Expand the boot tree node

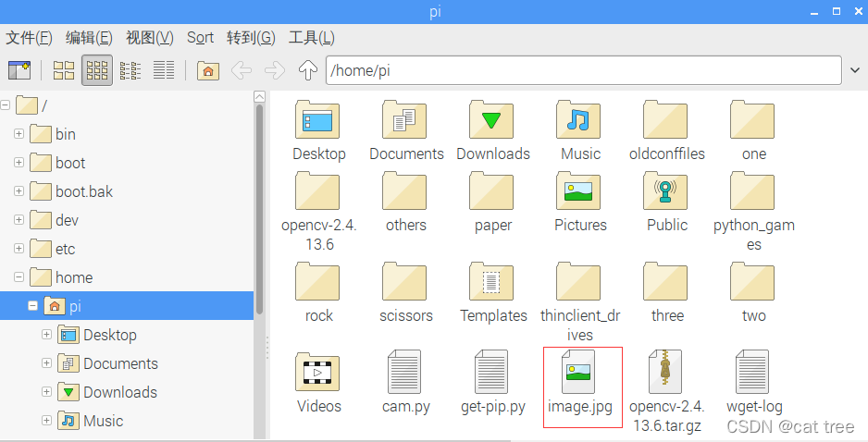click(19, 162)
